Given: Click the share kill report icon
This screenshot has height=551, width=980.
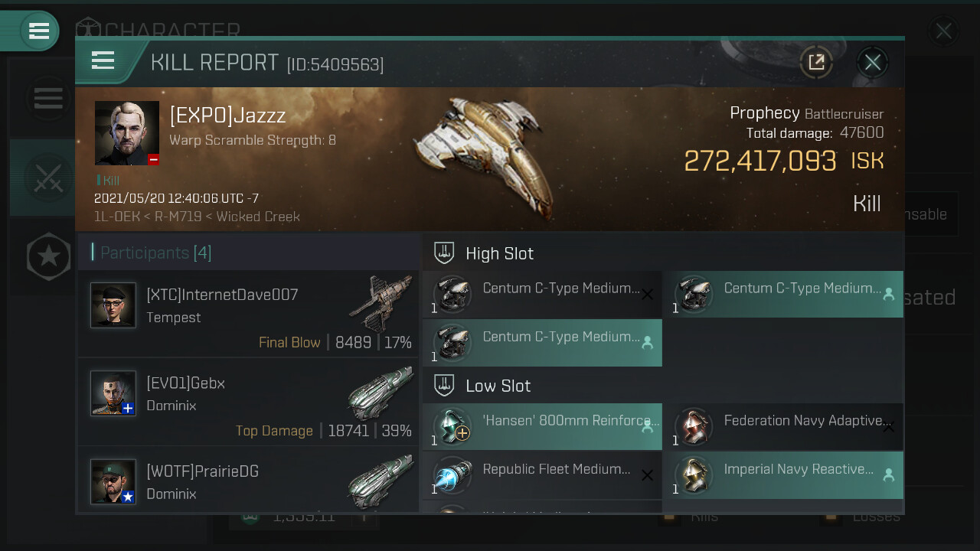Looking at the screenshot, I should click(816, 62).
